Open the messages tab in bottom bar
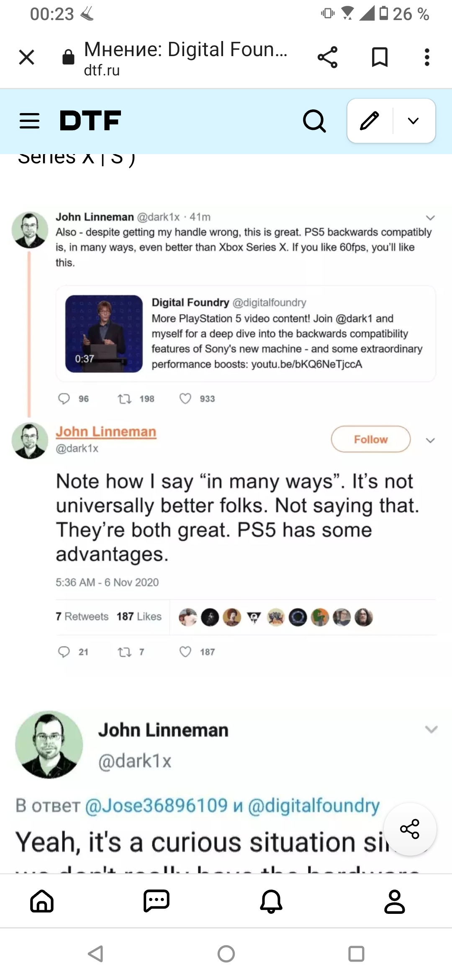Image resolution: width=452 pixels, height=980 pixels. (156, 901)
